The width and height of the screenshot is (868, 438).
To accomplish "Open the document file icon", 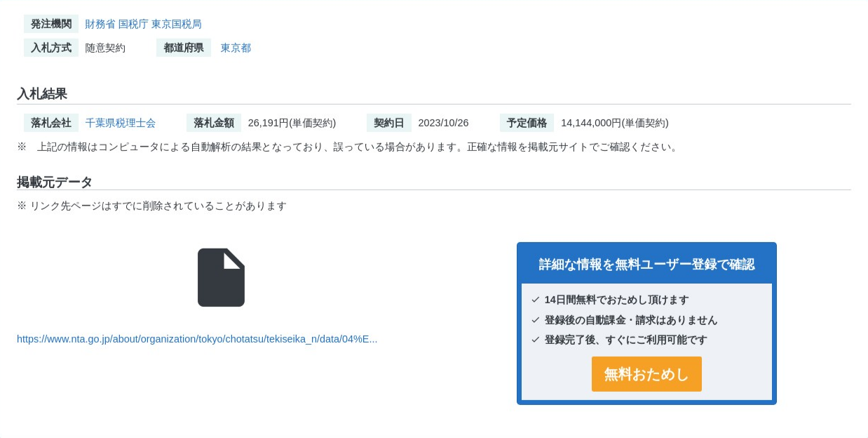I will point(221,277).
